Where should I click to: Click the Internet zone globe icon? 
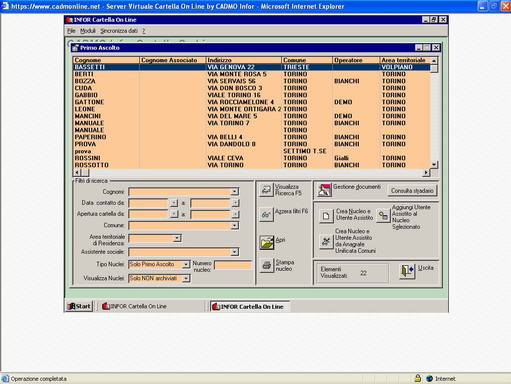(429, 379)
